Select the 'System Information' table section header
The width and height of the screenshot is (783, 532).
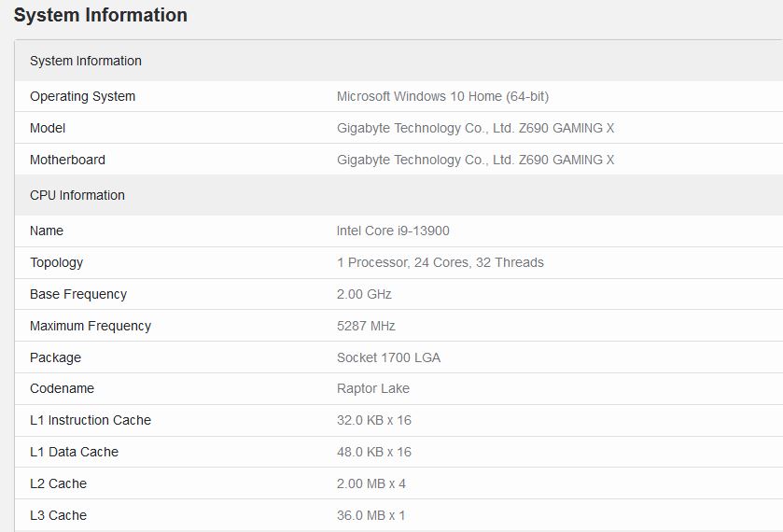point(85,61)
